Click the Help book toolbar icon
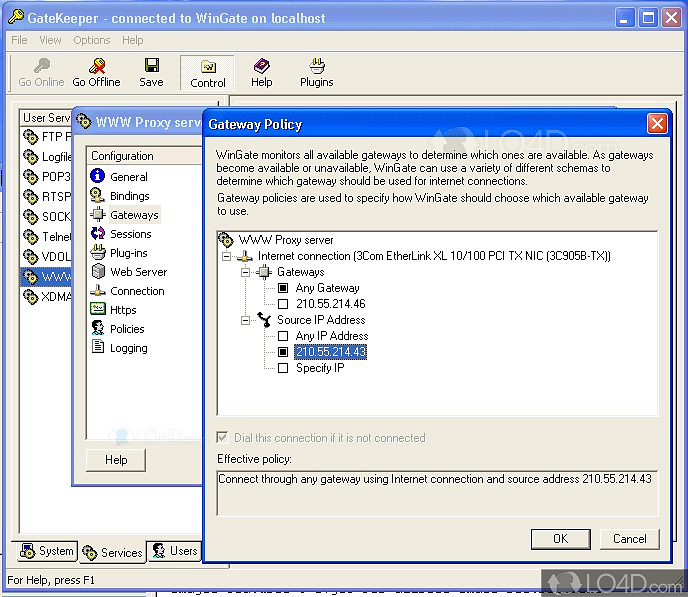 tap(262, 66)
